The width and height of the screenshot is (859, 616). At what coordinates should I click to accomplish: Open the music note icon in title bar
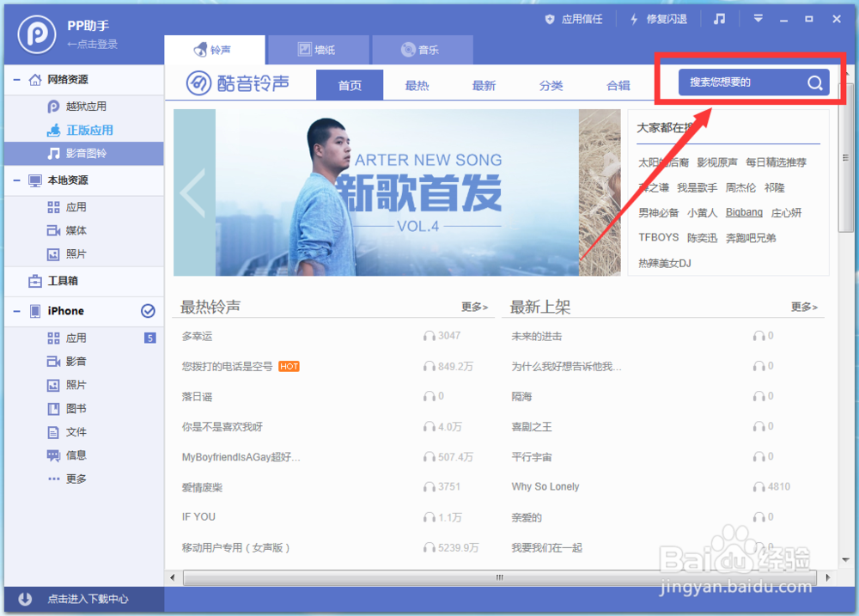[719, 19]
